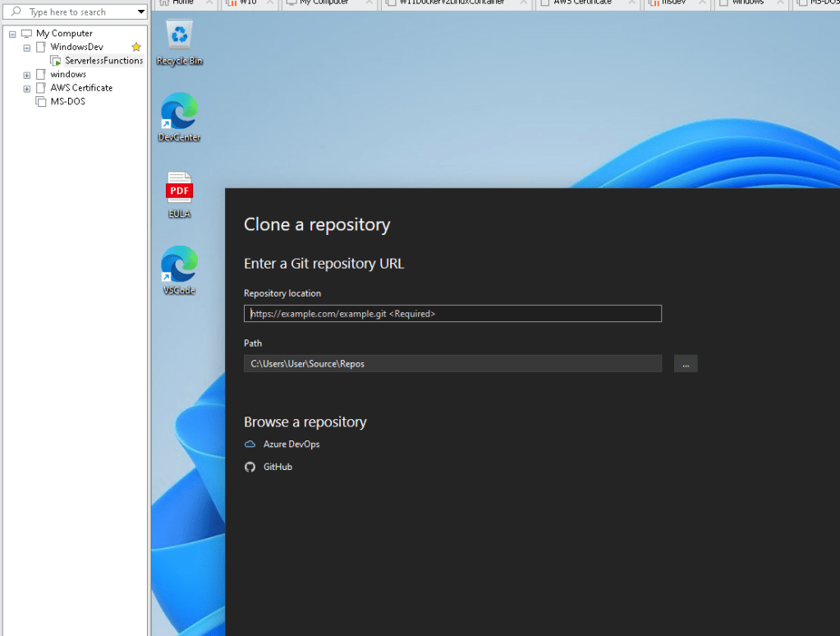
Task: Click the favorite star beside WindowsDev
Action: point(136,47)
